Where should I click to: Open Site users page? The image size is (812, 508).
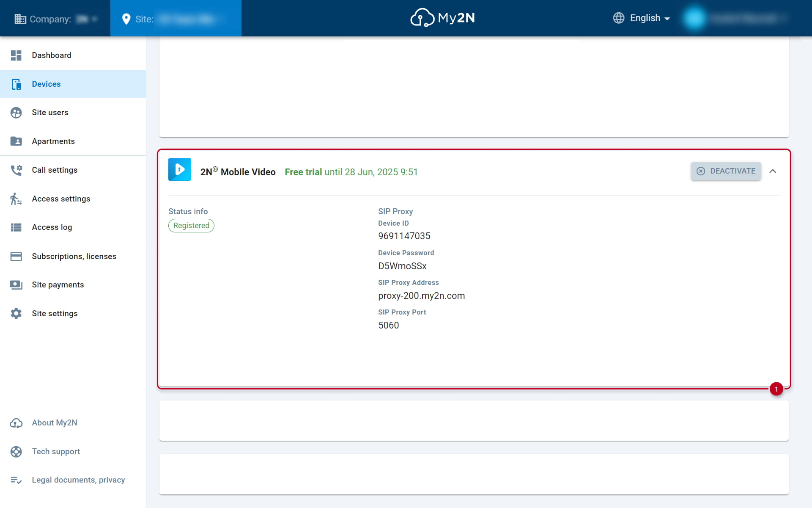73,113
